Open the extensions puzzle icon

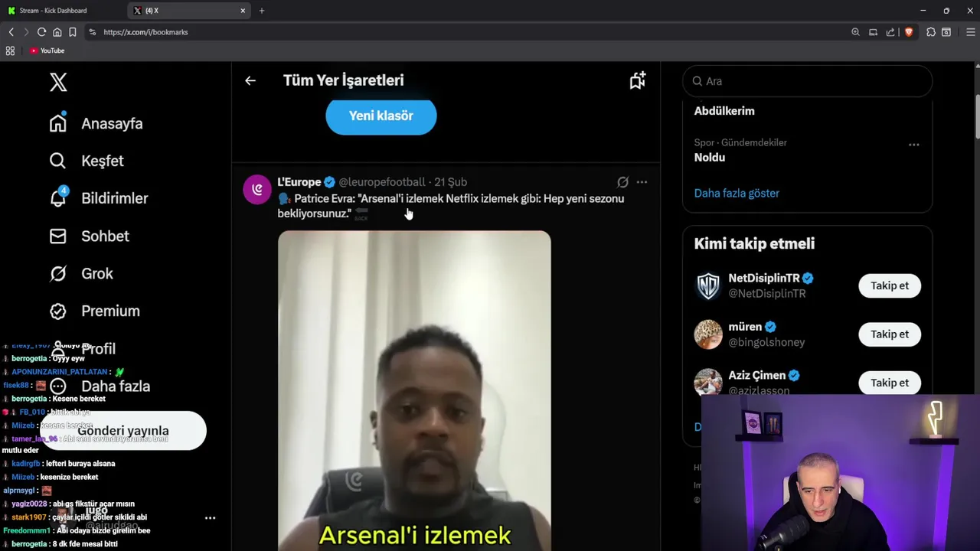pyautogui.click(x=931, y=32)
